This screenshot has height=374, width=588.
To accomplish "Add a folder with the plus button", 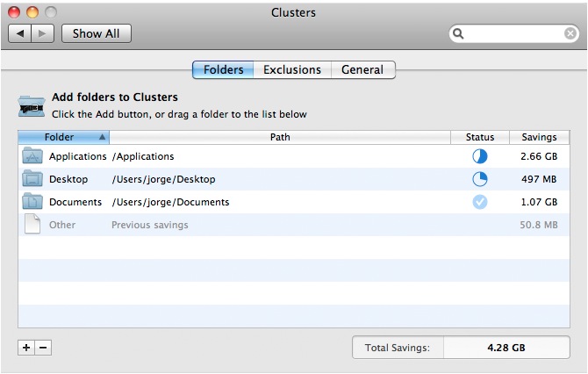I will tap(26, 348).
